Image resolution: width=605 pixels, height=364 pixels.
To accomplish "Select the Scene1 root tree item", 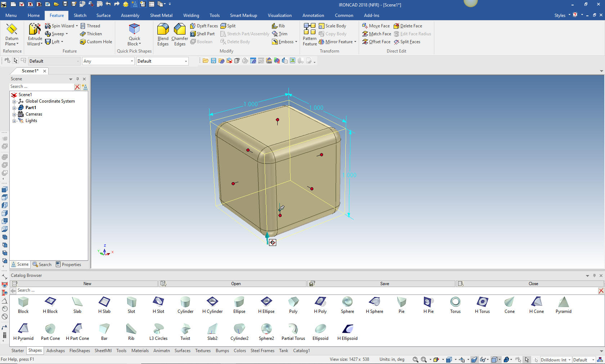I will click(x=25, y=95).
